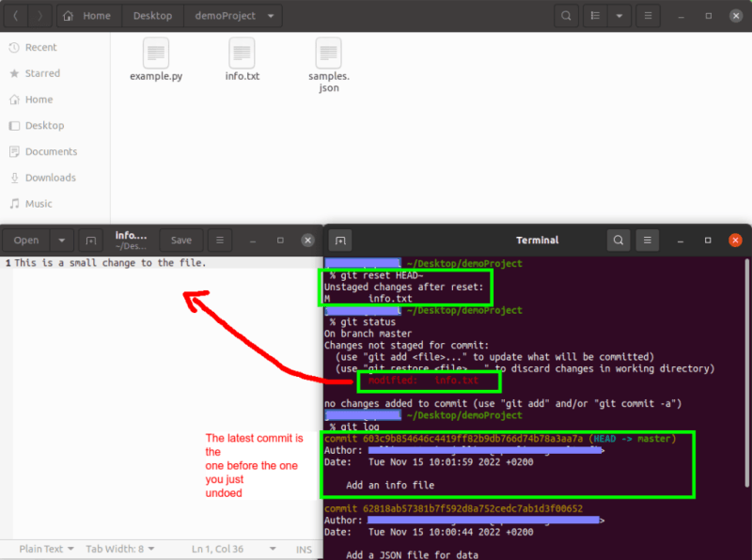Image resolution: width=752 pixels, height=560 pixels.
Task: Click the Open button in text editor
Action: (x=26, y=241)
